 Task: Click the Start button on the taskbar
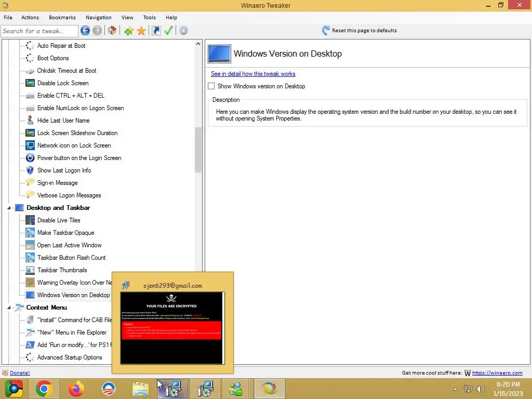point(14,389)
